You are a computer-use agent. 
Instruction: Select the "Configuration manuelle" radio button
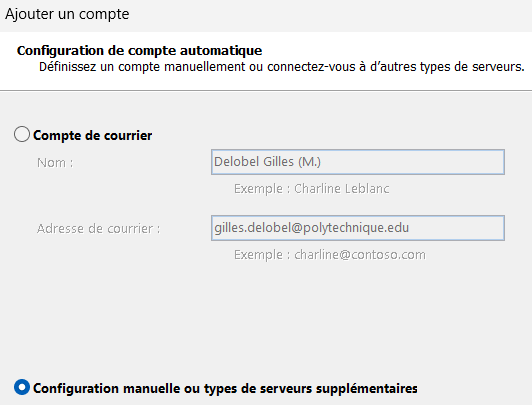[x=22, y=387]
